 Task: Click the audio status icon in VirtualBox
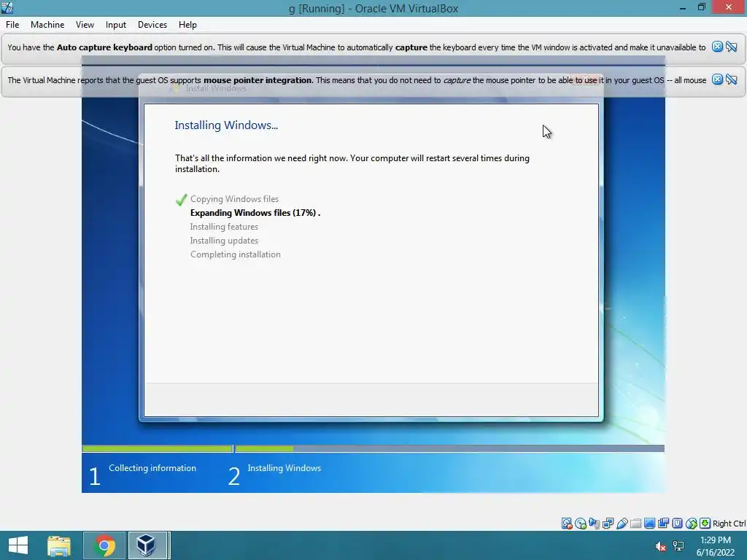[x=595, y=524]
